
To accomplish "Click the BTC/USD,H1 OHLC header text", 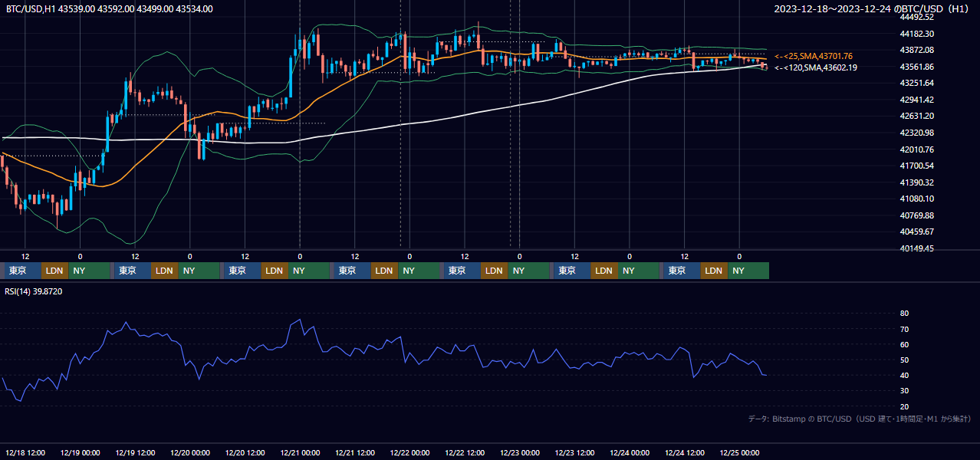I will (110, 9).
